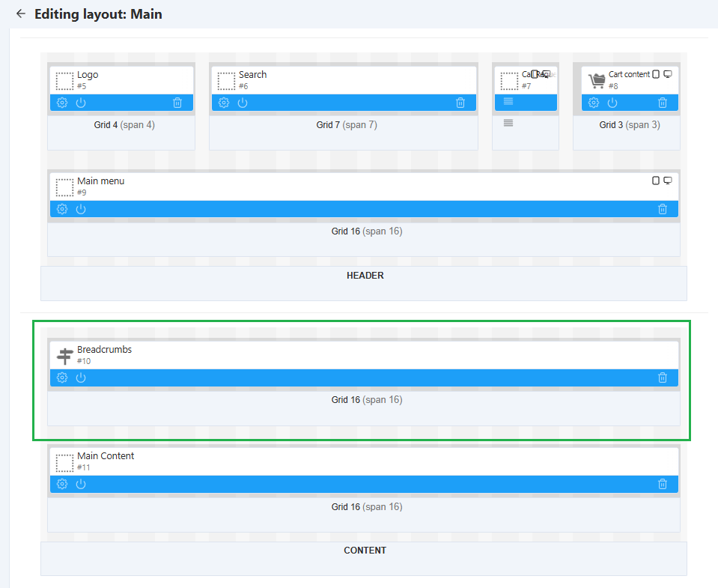Open settings gear for Main Content block
The width and height of the screenshot is (718, 588).
pyautogui.click(x=62, y=484)
